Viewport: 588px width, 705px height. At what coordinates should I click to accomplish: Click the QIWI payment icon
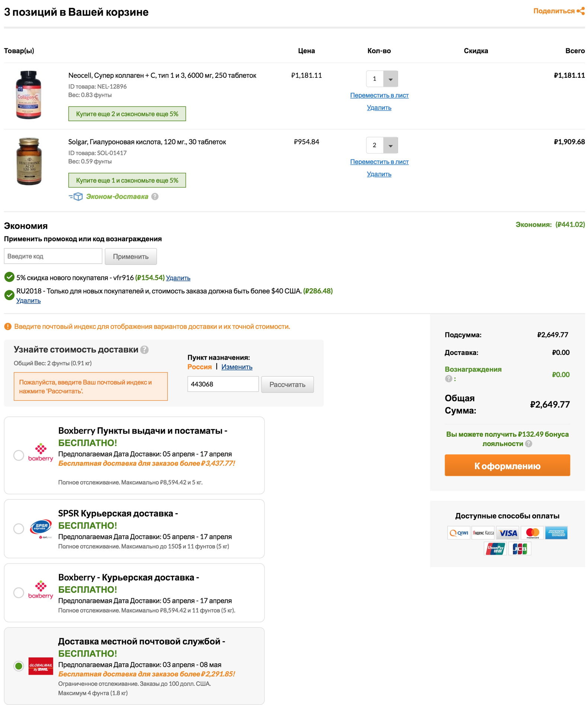tap(459, 533)
